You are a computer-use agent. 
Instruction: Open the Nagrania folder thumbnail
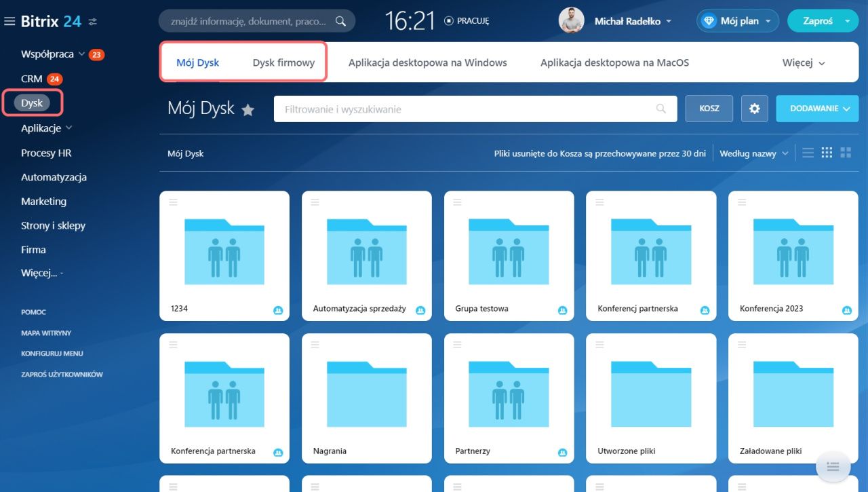367,394
